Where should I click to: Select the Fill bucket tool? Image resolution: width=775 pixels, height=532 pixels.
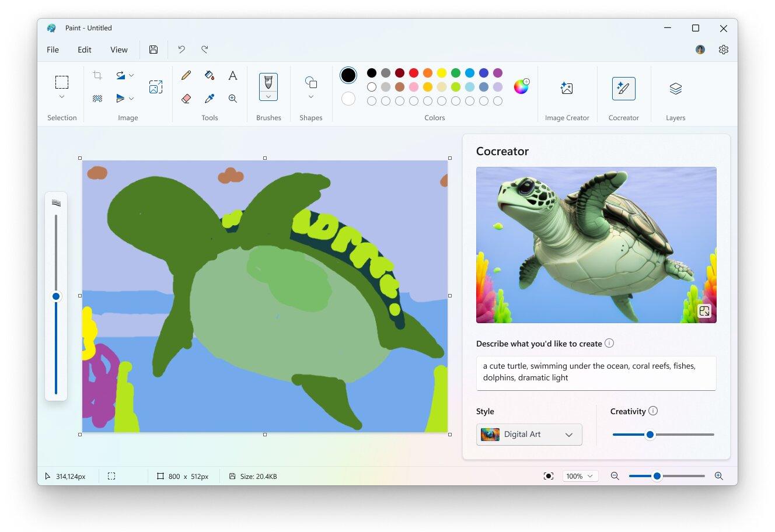pyautogui.click(x=210, y=75)
